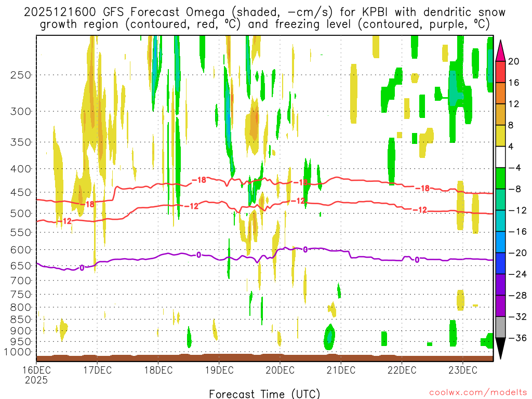Click the 1000 pressure level label

pos(18,352)
